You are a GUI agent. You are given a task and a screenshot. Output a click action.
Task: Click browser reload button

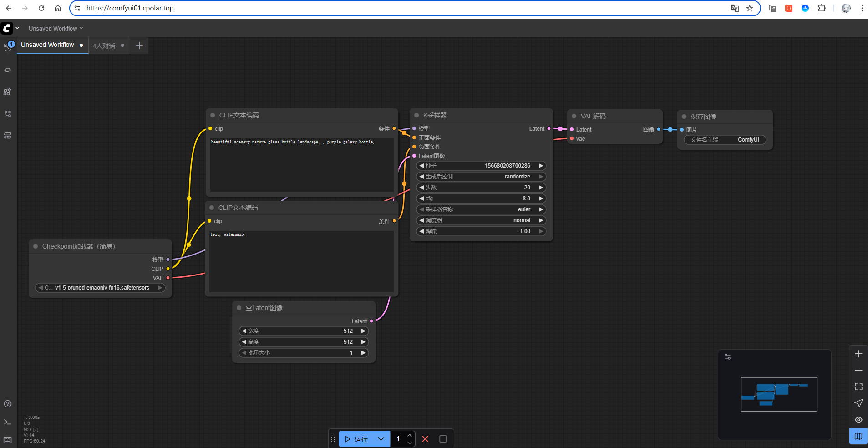[41, 8]
